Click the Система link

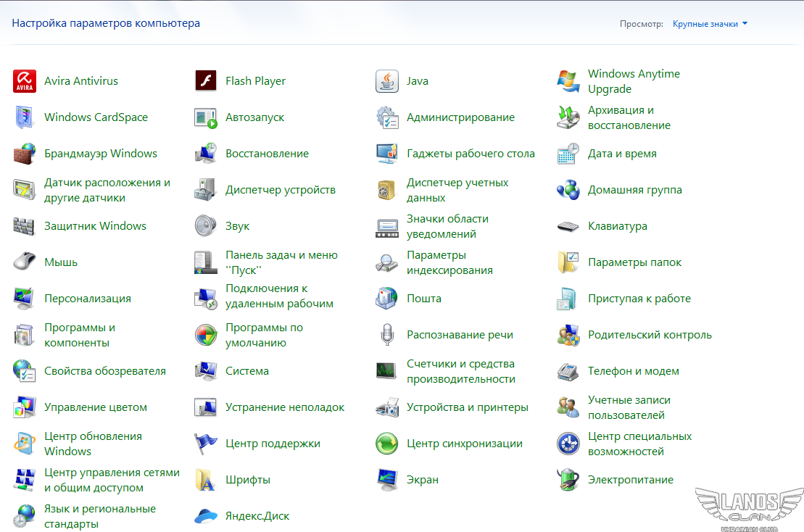tap(247, 371)
